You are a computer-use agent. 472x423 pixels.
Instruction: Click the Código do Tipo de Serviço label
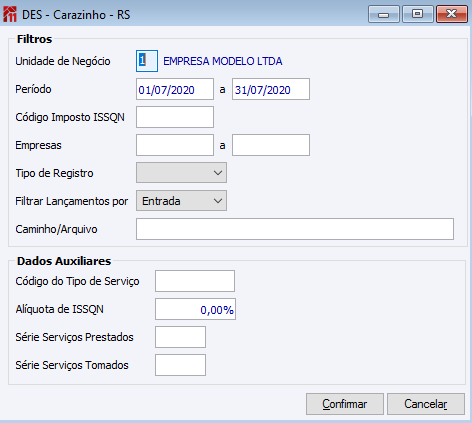coord(77,281)
